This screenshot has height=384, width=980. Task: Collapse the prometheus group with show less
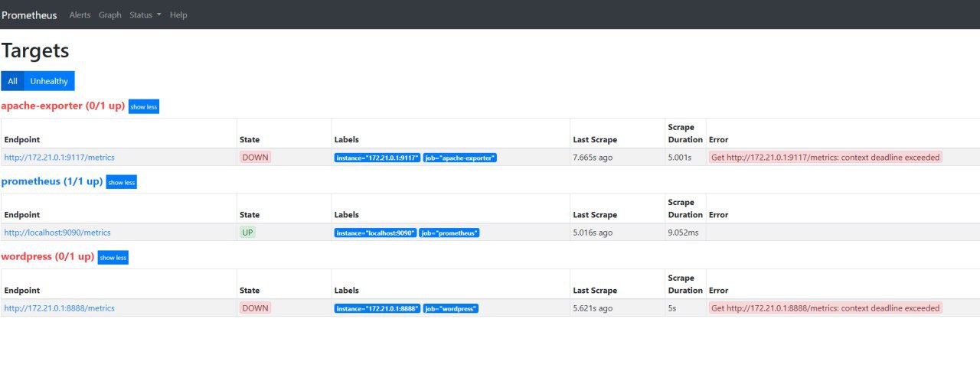pos(121,182)
